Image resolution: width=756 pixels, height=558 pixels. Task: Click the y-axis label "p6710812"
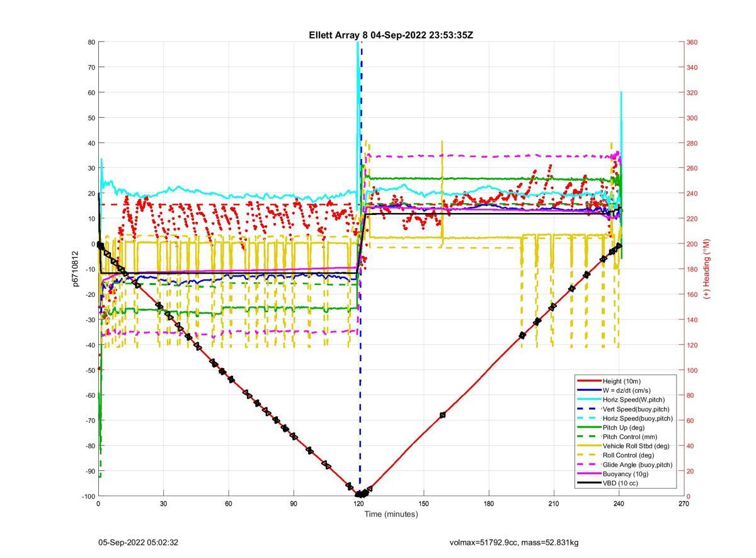pos(76,269)
